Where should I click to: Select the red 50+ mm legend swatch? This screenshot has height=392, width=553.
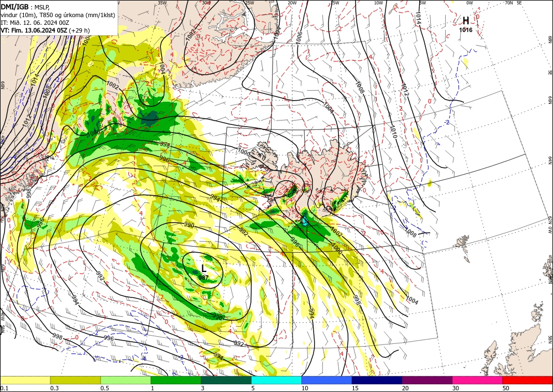528,380
